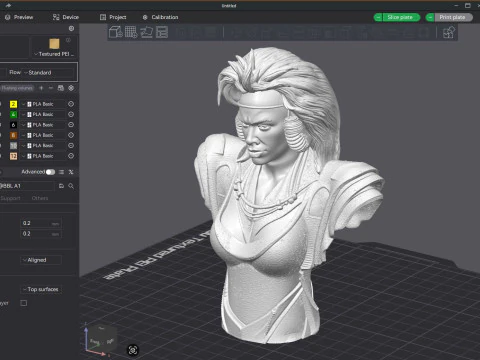The height and width of the screenshot is (360, 480).
Task: Click the Arrange objects toolbar icon
Action: point(162,32)
